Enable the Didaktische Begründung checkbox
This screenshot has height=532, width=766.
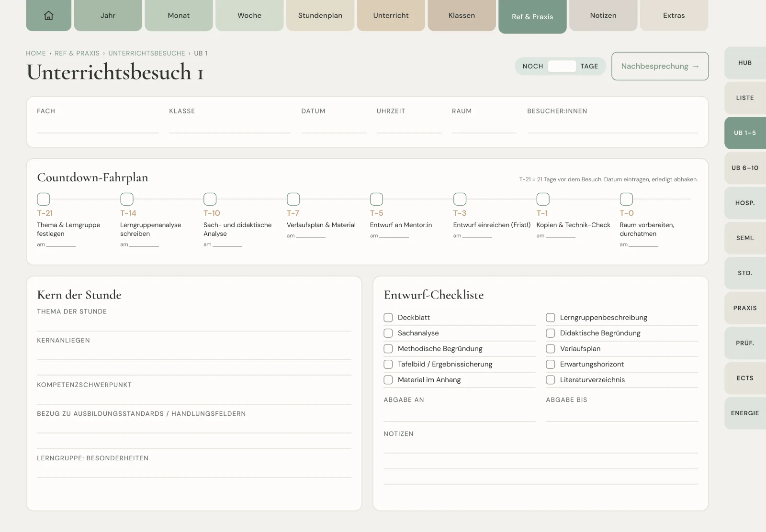[x=551, y=333]
